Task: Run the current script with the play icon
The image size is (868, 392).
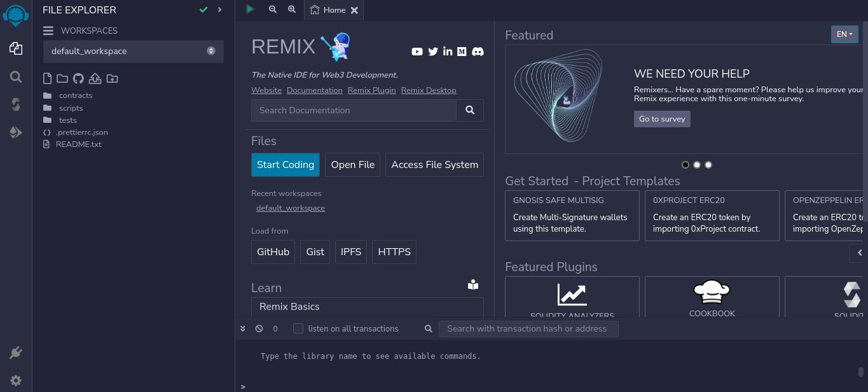Action: (x=250, y=9)
